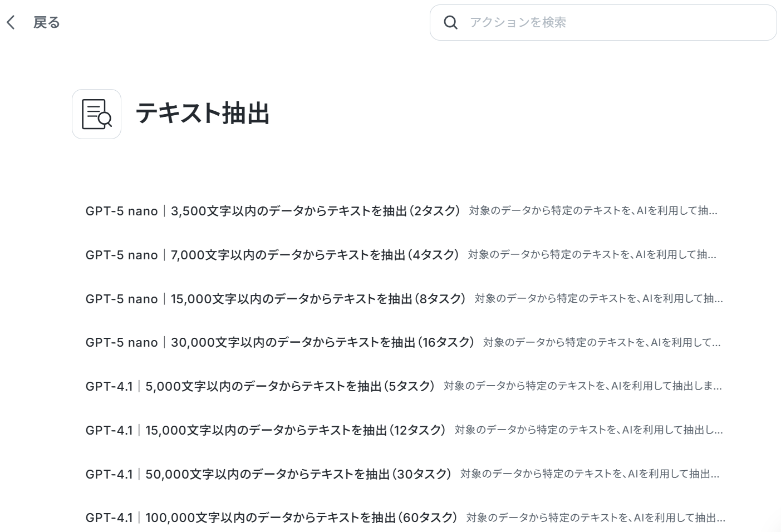The height and width of the screenshot is (532, 781).
Task: Click the magnifier icon in search box
Action: (x=450, y=22)
